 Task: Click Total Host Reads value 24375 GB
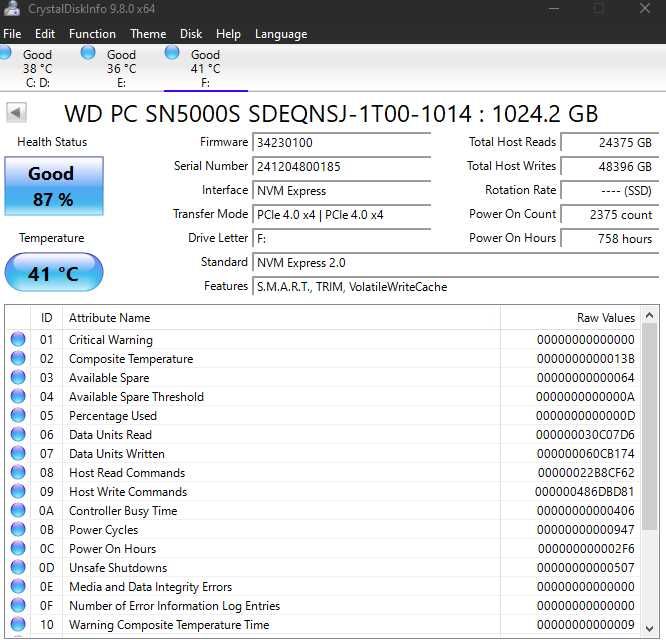609,142
